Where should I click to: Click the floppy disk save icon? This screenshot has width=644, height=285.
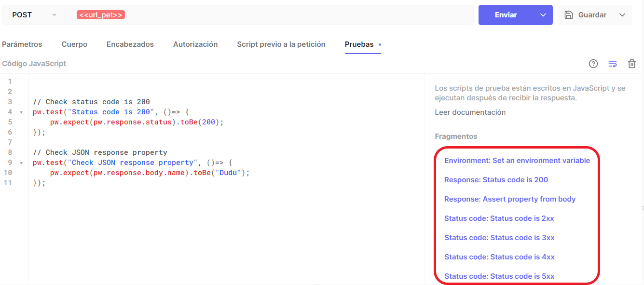pos(569,15)
